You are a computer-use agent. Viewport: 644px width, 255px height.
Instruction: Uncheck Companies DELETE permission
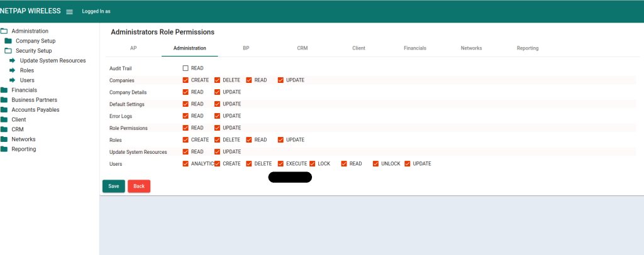point(217,80)
